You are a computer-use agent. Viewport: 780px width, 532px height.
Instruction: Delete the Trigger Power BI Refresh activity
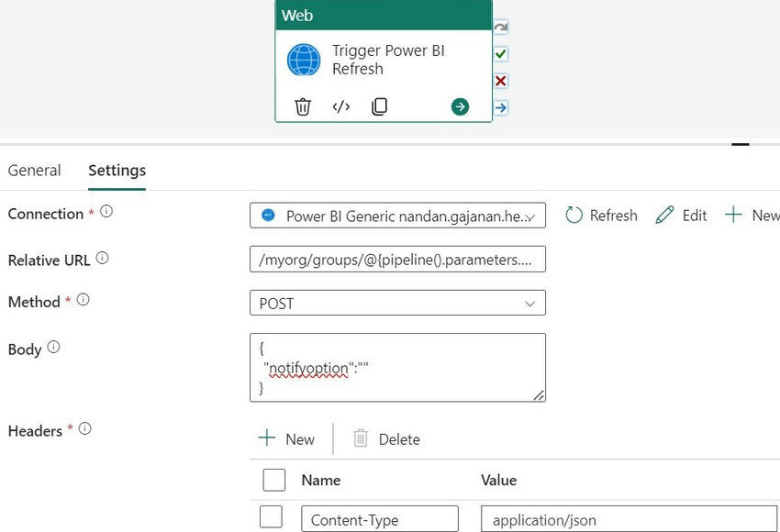pyautogui.click(x=303, y=106)
